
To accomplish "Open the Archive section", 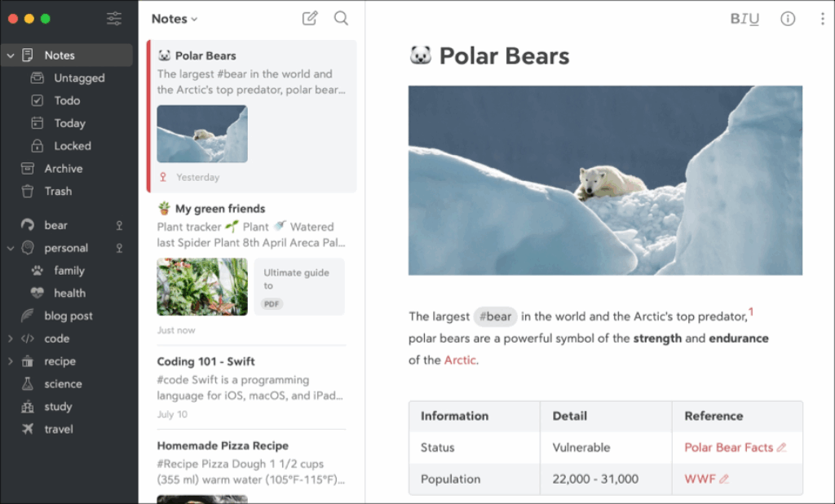I will 63,168.
